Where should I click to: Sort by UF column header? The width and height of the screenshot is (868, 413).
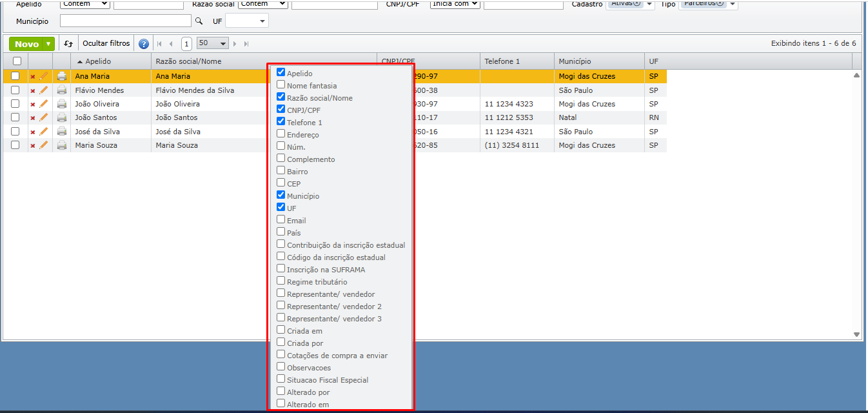[x=748, y=61]
